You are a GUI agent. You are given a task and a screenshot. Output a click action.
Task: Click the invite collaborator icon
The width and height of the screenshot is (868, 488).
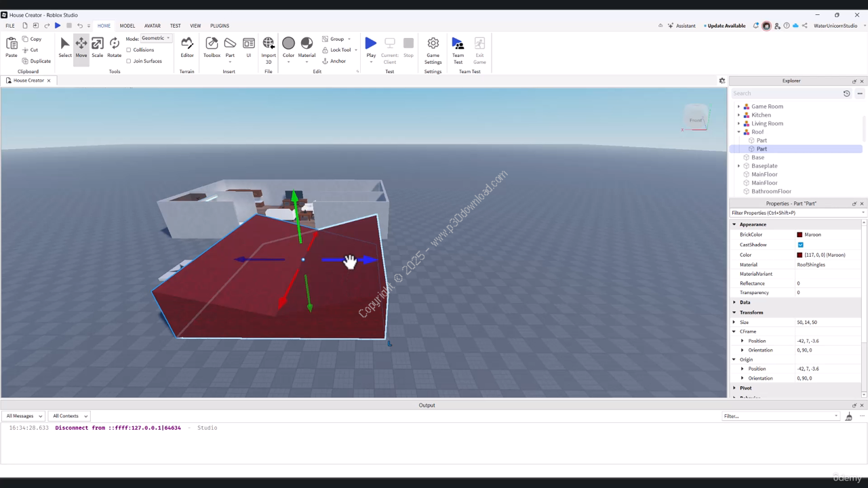click(777, 26)
